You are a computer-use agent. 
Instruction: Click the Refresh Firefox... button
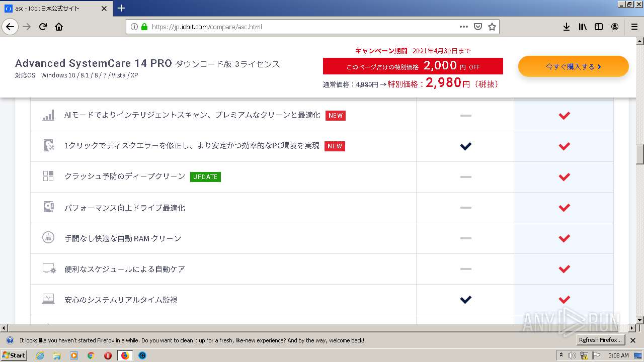(601, 340)
